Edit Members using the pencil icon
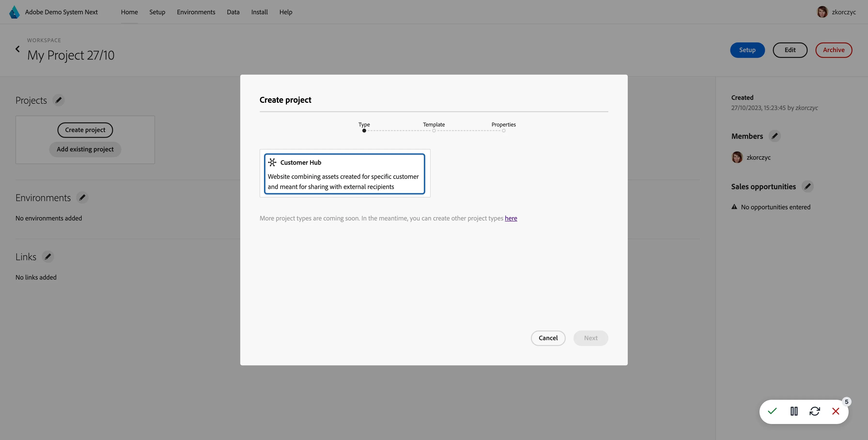Viewport: 868px width, 440px height. pos(775,136)
